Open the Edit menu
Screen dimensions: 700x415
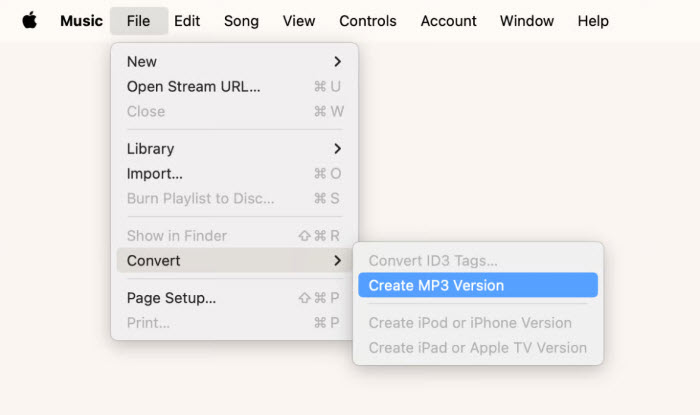(x=187, y=21)
